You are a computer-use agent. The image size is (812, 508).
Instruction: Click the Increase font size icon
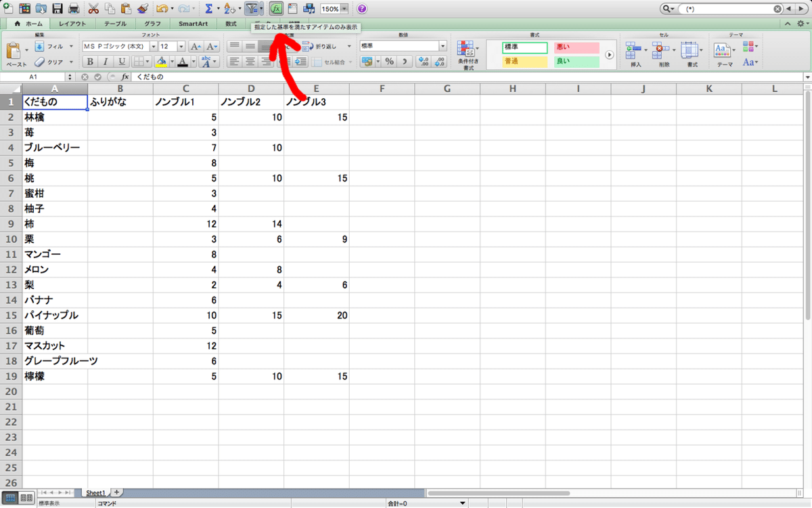(196, 46)
